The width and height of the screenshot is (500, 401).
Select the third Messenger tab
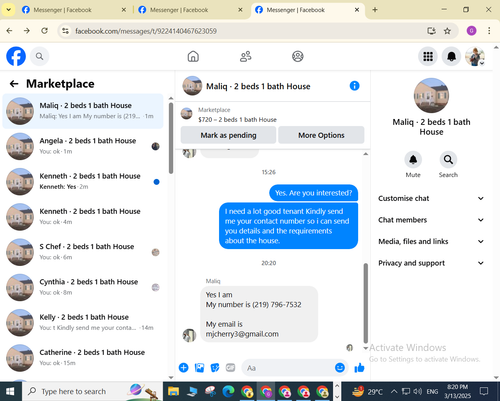coord(307,10)
